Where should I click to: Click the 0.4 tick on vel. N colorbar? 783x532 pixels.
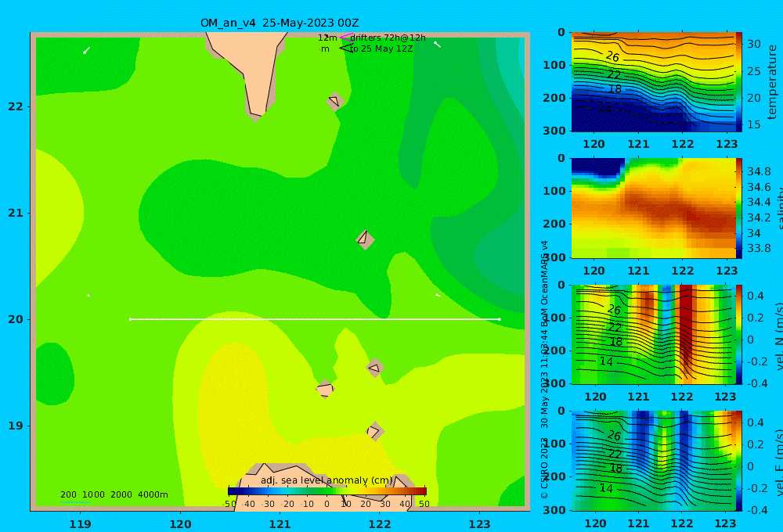tap(756, 296)
